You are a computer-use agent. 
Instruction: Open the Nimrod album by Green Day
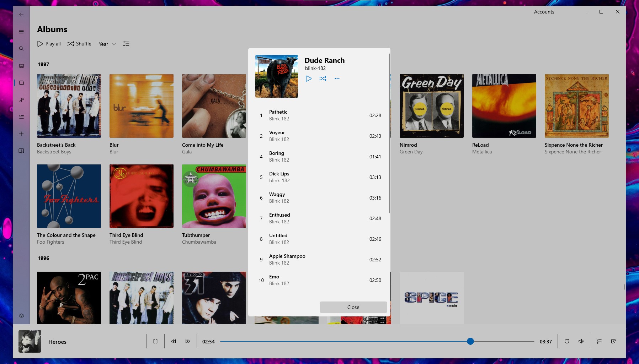click(432, 106)
